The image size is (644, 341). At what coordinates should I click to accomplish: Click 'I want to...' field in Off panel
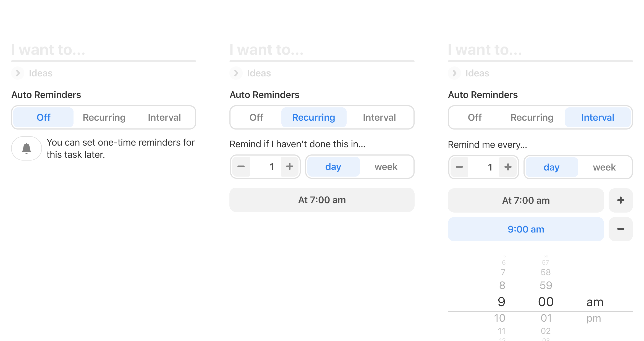pos(103,50)
